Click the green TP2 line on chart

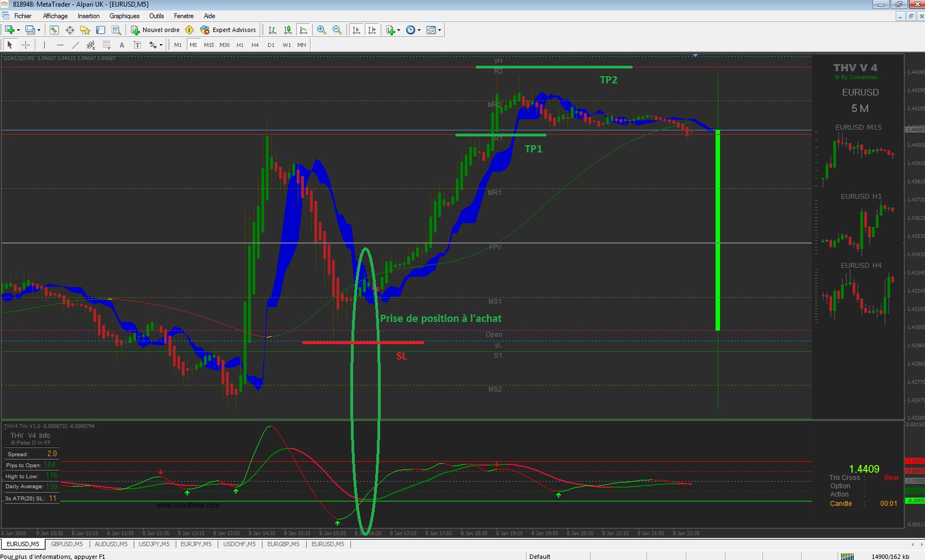[554, 67]
